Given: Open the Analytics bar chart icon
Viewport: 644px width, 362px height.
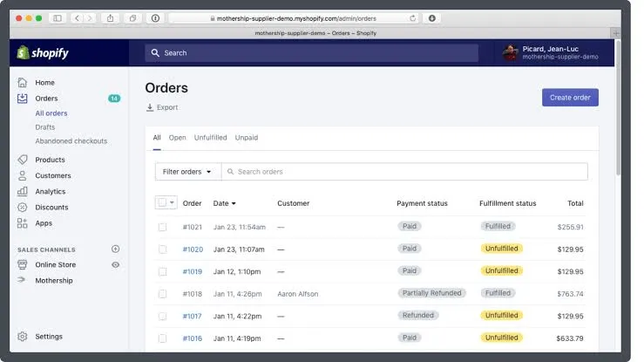Looking at the screenshot, I should point(22,191).
